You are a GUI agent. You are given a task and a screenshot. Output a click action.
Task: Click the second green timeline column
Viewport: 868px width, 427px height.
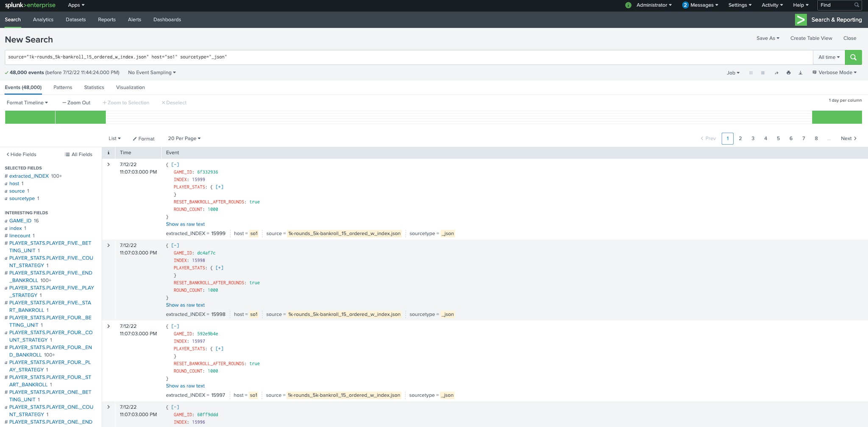(81, 117)
